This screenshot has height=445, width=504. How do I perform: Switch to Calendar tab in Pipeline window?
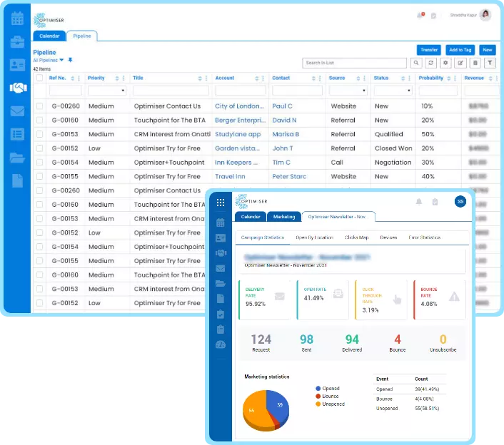point(49,36)
